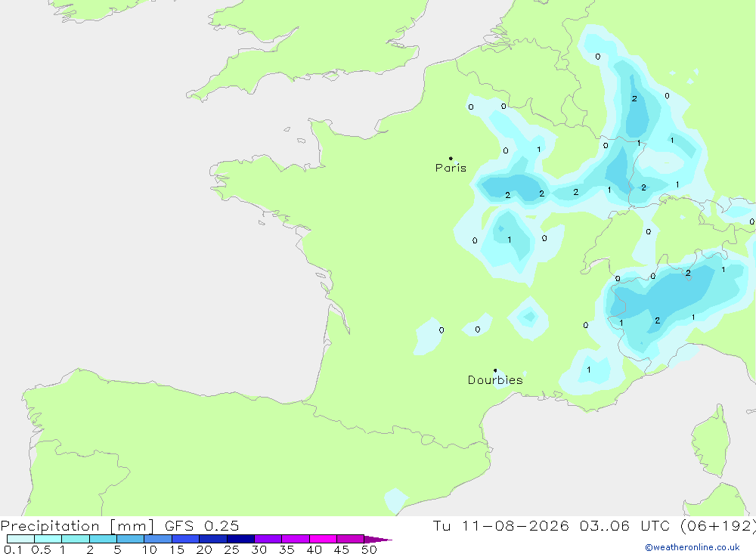Click the '(06+192)' forecast run text

click(x=718, y=525)
